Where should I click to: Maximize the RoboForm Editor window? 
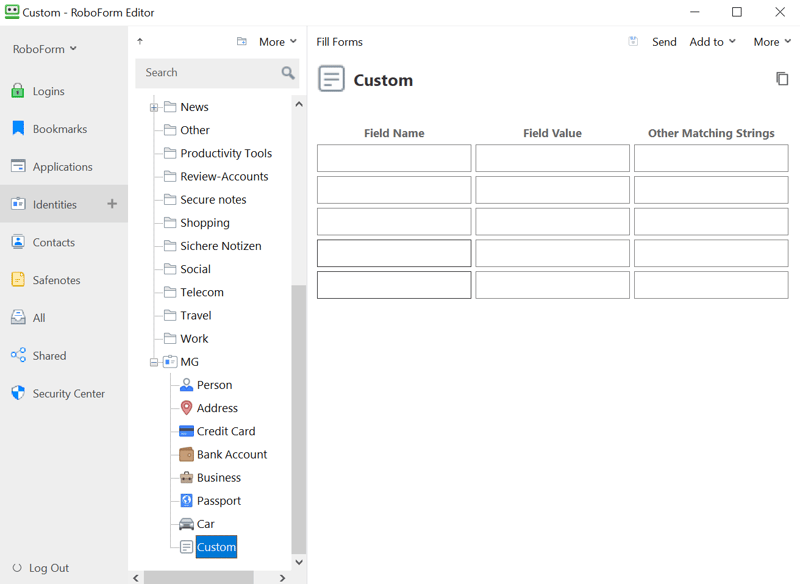(x=737, y=12)
